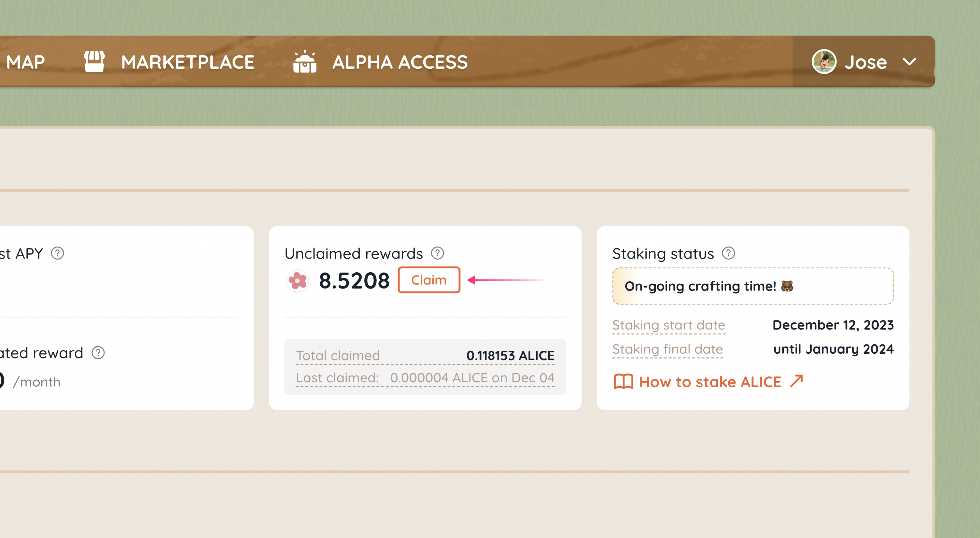Click the Alpha Access barn icon
This screenshot has height=538, width=980.
(305, 62)
